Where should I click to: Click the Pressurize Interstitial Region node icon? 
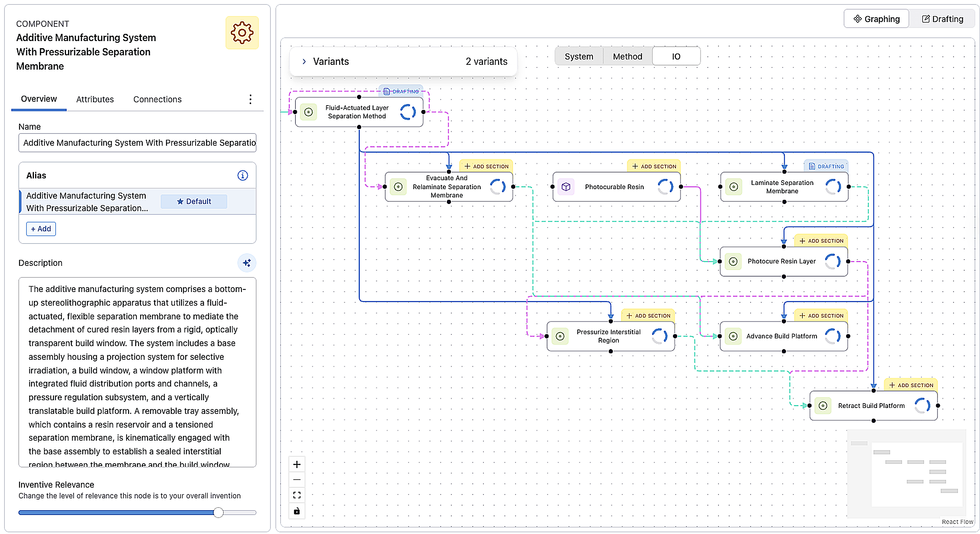(x=560, y=336)
